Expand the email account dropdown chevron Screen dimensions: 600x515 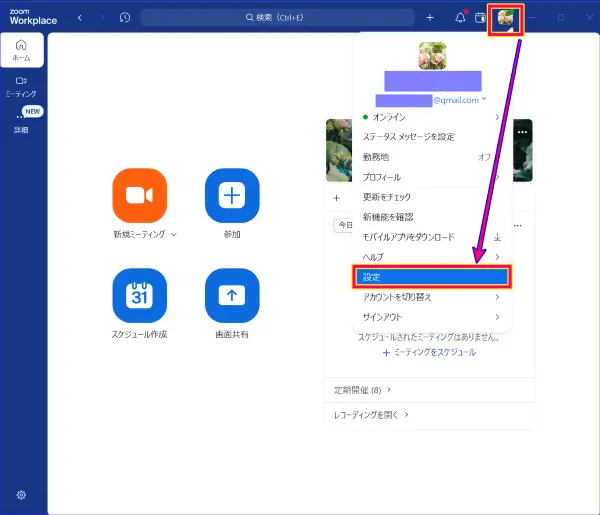click(x=484, y=99)
